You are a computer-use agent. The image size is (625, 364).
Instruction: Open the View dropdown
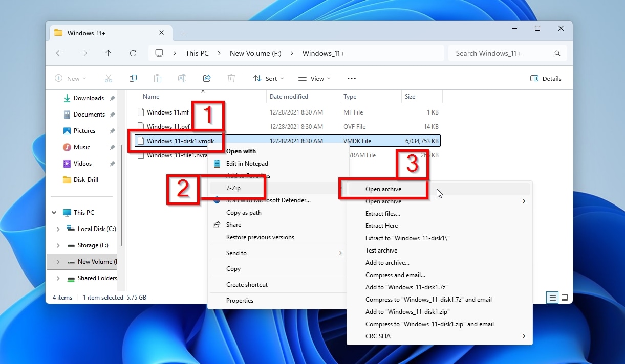pyautogui.click(x=314, y=78)
